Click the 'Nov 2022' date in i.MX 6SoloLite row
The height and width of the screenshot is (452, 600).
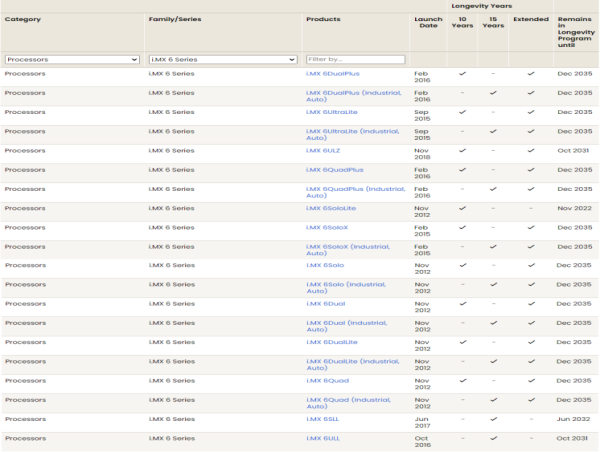point(574,208)
